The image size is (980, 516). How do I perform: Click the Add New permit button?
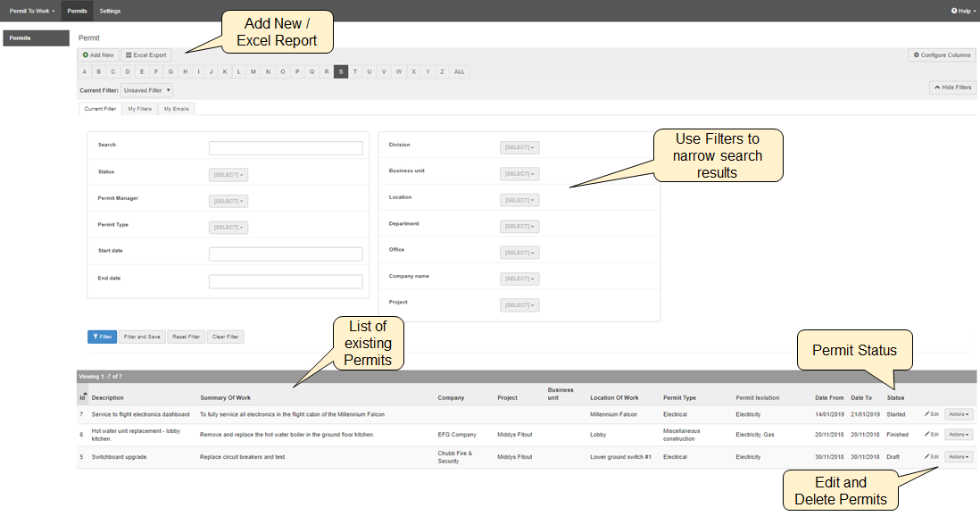point(98,55)
